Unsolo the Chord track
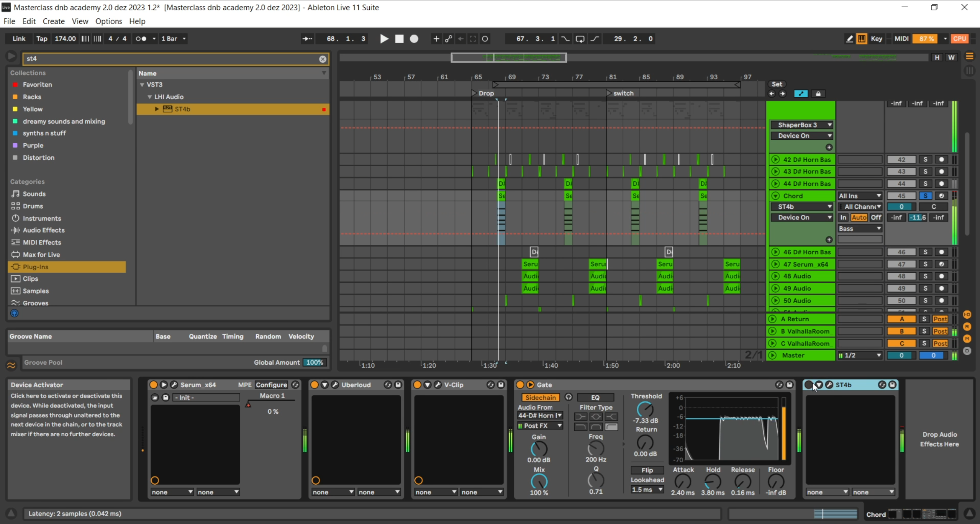 (x=925, y=196)
